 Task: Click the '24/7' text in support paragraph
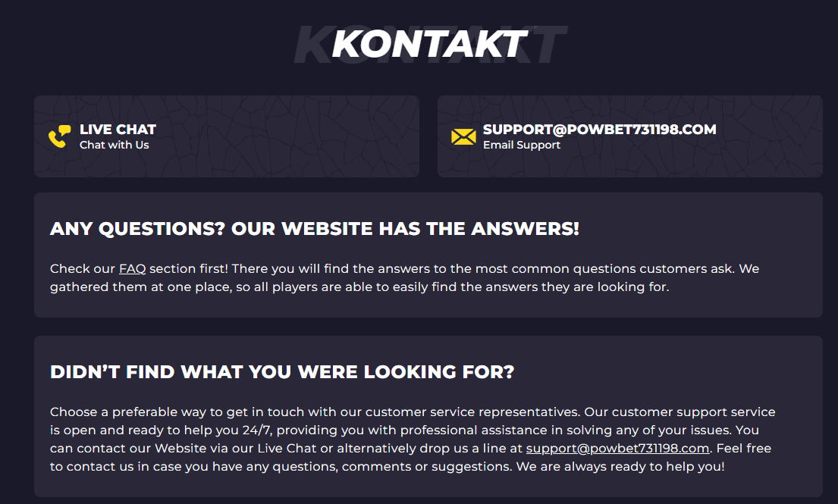pyautogui.click(x=257, y=430)
